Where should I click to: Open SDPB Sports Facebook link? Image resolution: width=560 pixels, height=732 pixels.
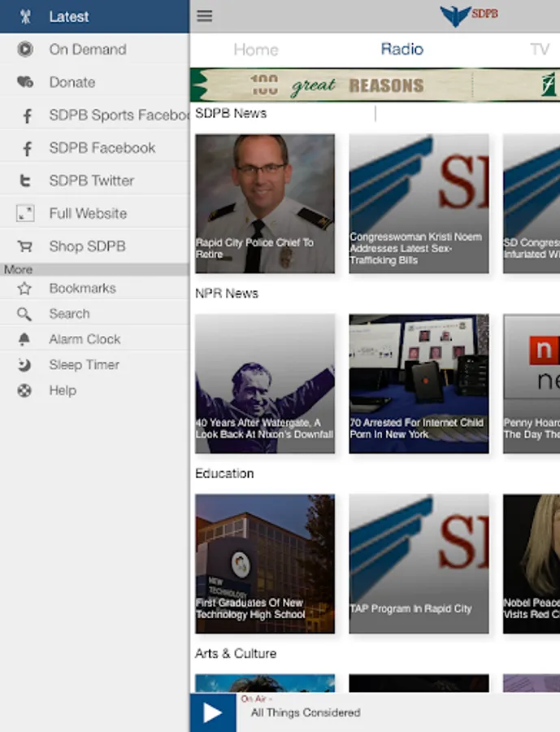pyautogui.click(x=95, y=115)
